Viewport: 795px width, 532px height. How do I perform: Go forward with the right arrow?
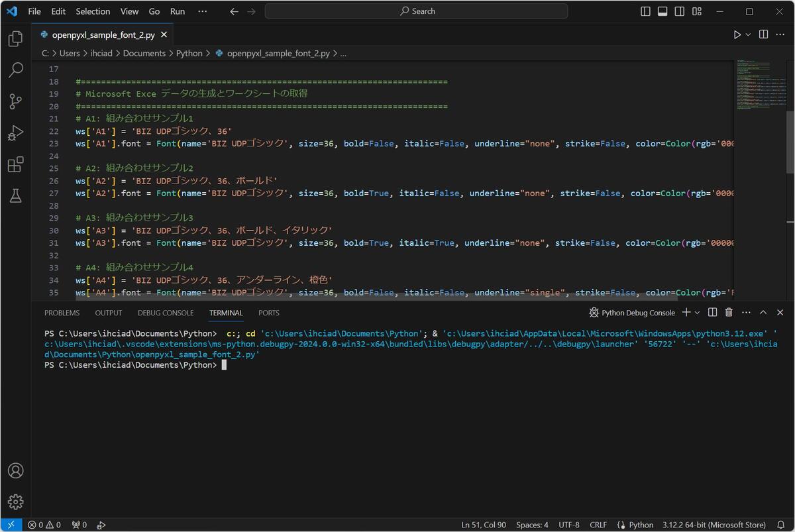252,11
